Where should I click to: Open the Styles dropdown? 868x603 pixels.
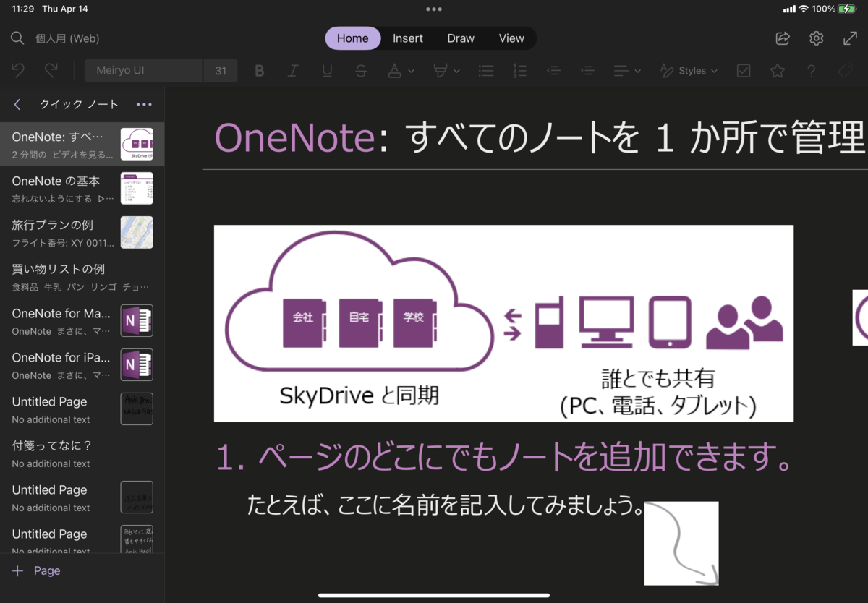689,71
